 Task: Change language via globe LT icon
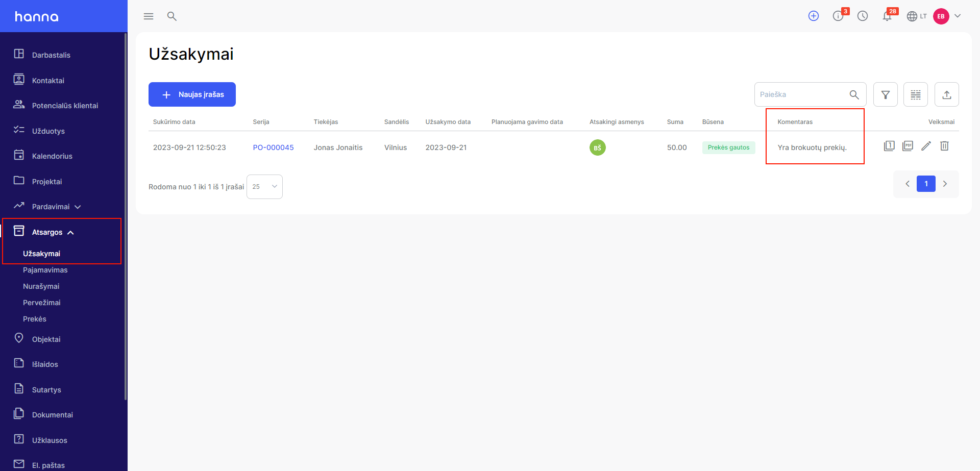point(917,16)
